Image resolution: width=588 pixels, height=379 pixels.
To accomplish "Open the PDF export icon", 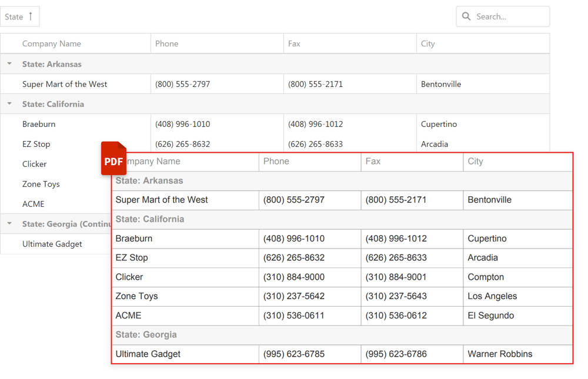I will pyautogui.click(x=113, y=158).
